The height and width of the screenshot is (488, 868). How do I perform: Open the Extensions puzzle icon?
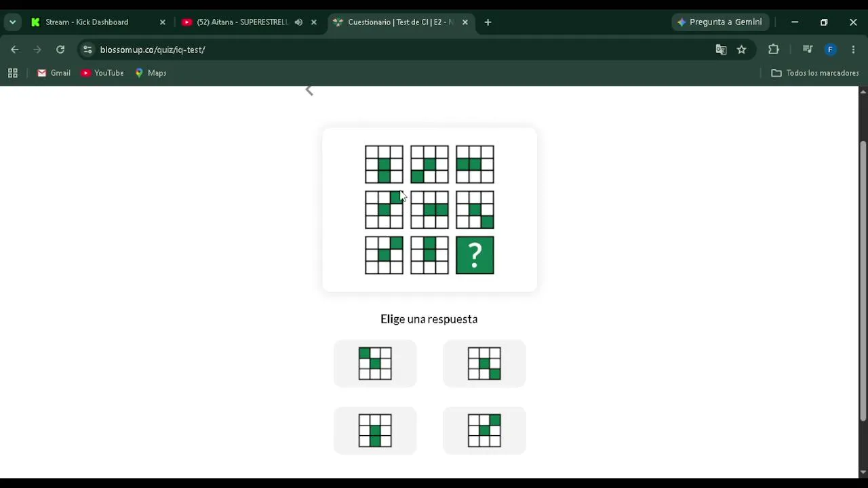click(774, 49)
